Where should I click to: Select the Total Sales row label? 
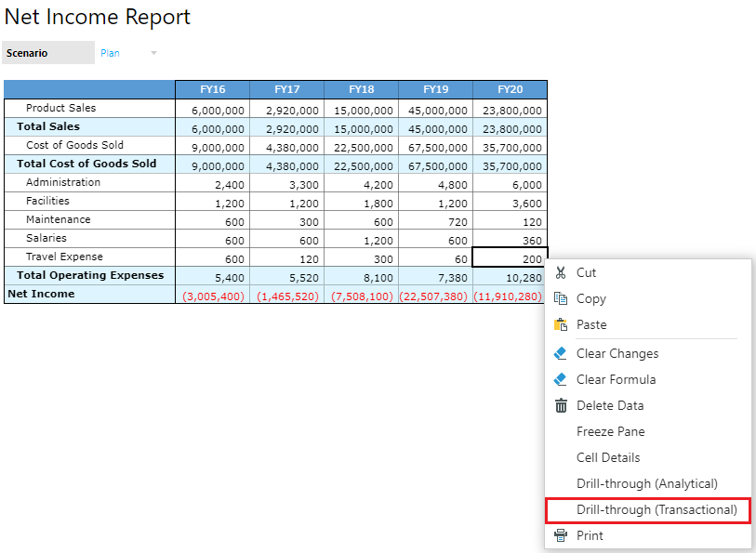(48, 126)
